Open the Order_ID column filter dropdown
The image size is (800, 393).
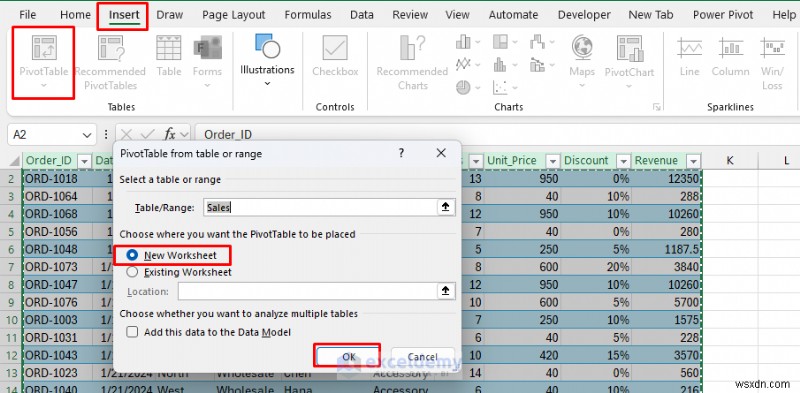click(x=84, y=161)
